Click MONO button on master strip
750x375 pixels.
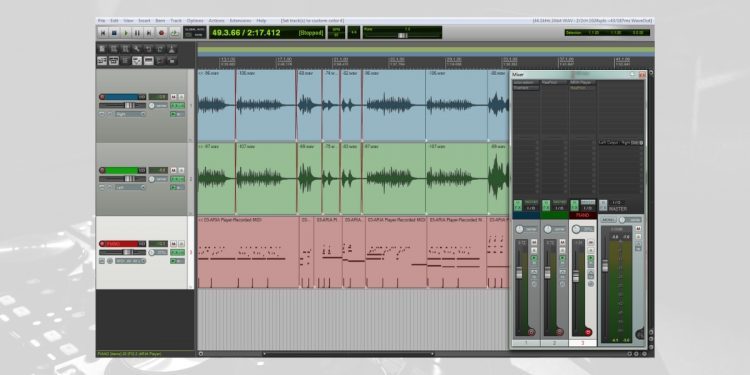pos(608,220)
